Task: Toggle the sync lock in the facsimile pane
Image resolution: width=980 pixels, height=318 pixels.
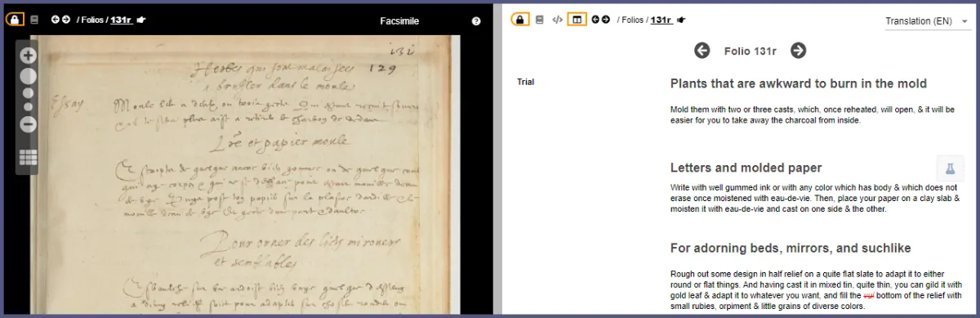Action: pyautogui.click(x=16, y=19)
